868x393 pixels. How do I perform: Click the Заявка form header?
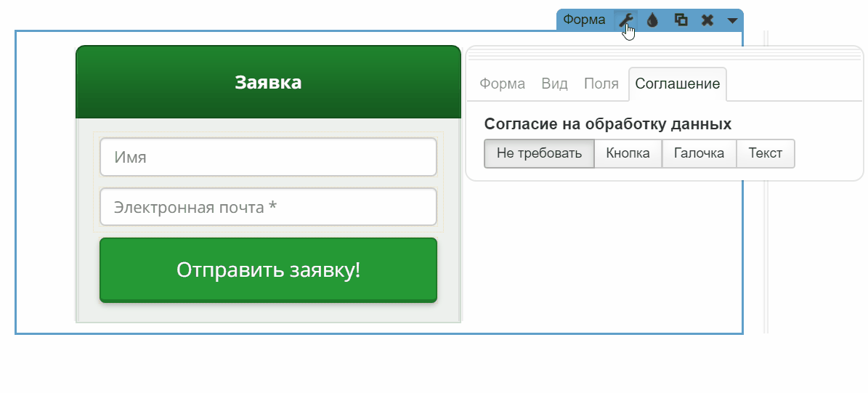tap(268, 82)
